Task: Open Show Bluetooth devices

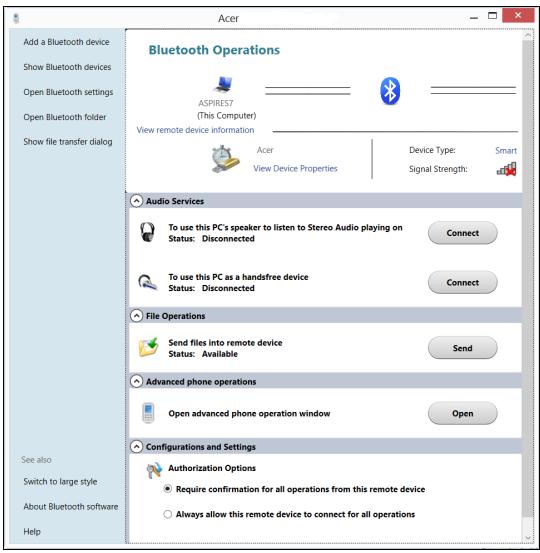Action: [67, 67]
